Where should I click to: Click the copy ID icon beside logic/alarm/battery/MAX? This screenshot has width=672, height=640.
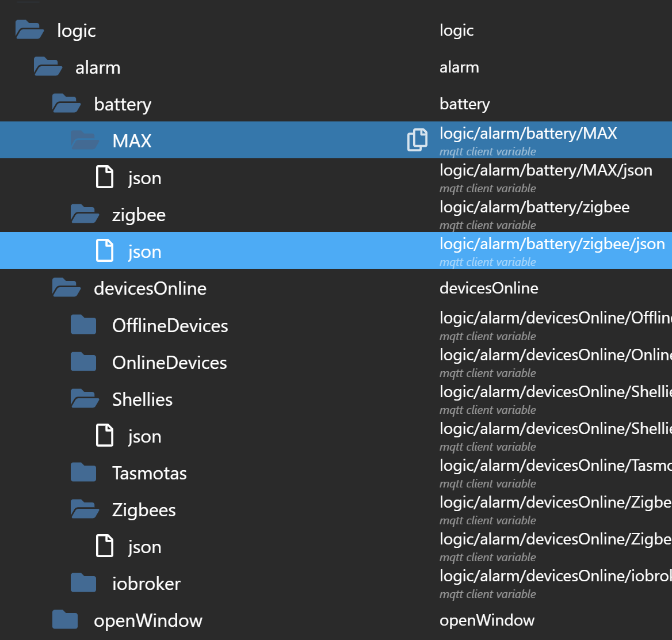click(x=417, y=140)
